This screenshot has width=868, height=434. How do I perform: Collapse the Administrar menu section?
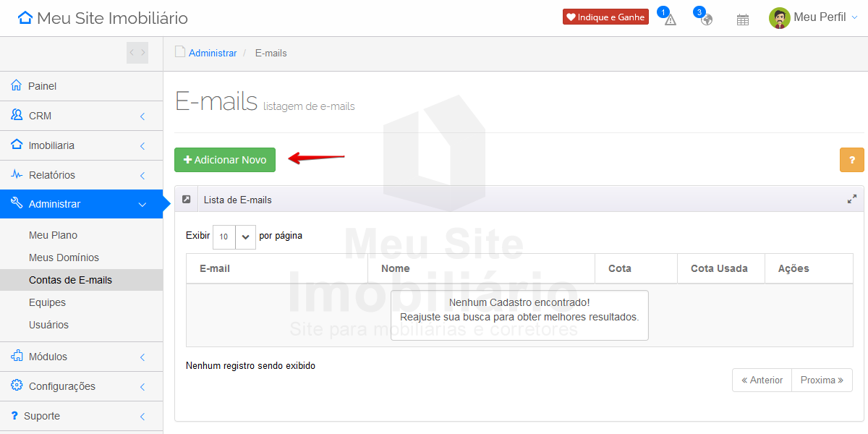(81, 204)
